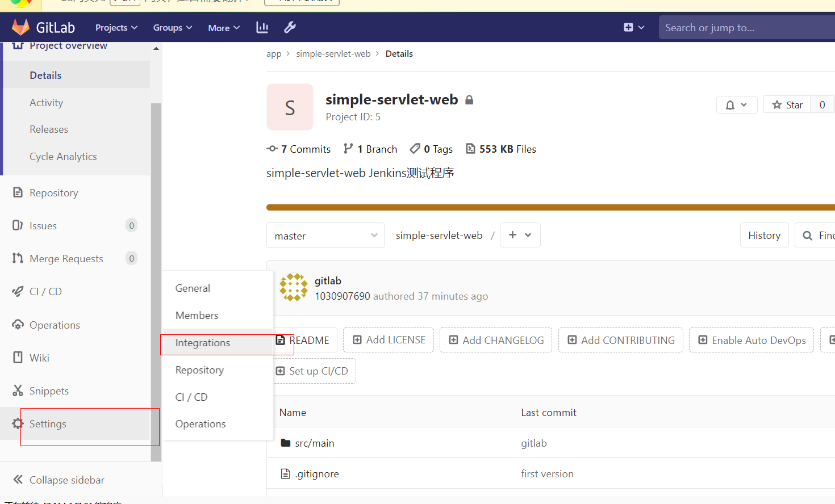Select Integrations in the Settings flyout

click(218, 343)
